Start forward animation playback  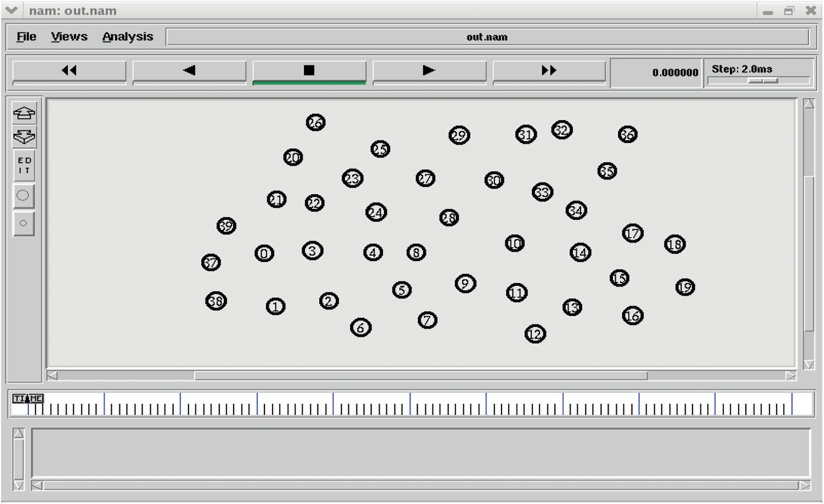point(429,70)
